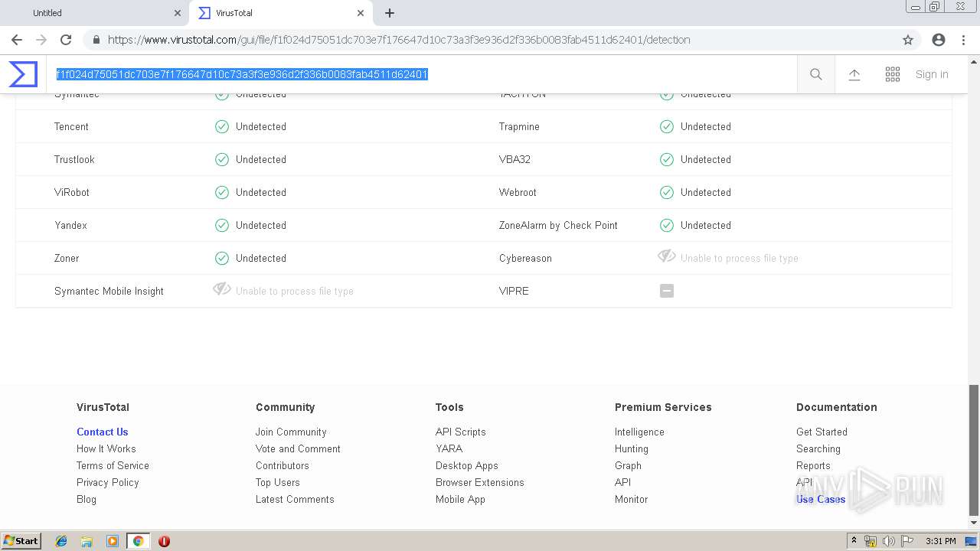
Task: Close the VirusTotal tab
Action: coord(361,13)
